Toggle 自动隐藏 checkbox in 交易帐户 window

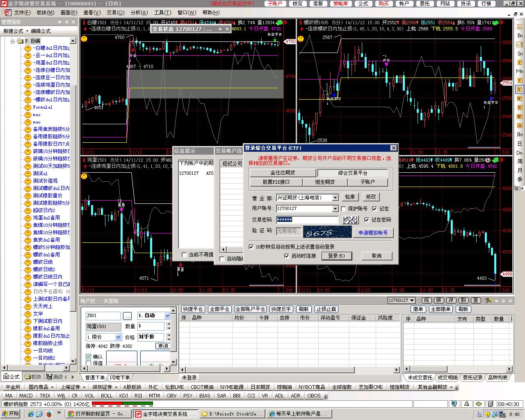222,259
